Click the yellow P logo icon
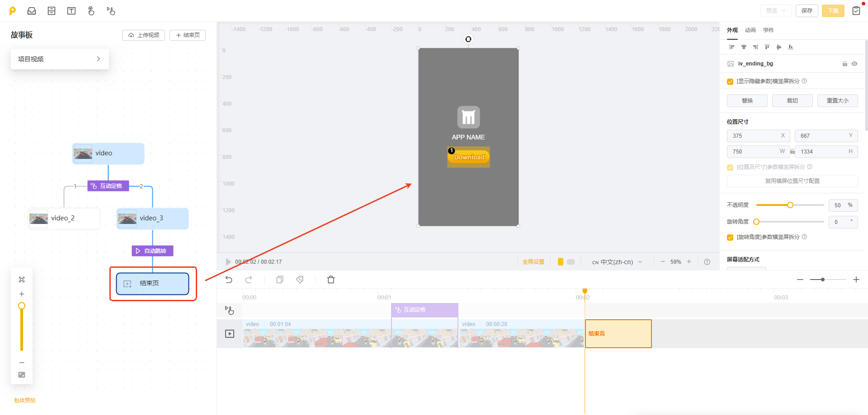Viewport: 868px width, 415px height. (13, 11)
